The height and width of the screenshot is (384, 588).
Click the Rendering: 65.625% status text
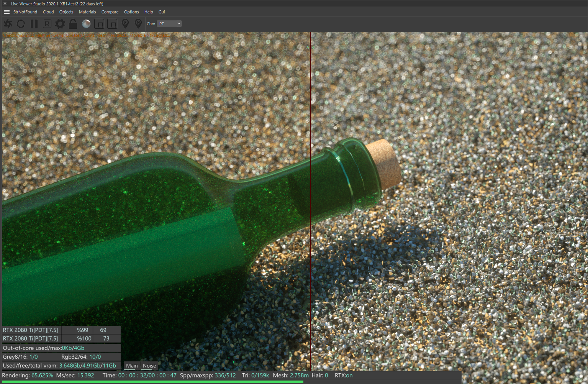point(28,376)
